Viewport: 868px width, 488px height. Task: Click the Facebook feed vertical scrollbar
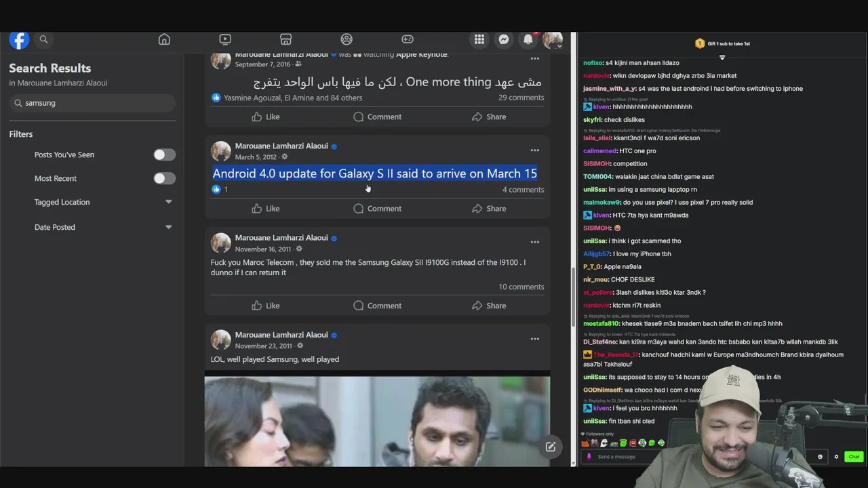tap(573, 297)
